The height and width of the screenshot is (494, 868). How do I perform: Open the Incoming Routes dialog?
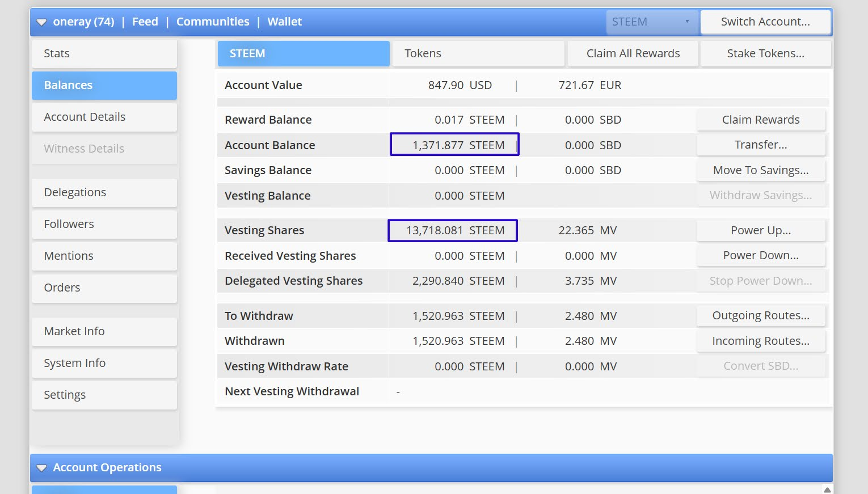pyautogui.click(x=761, y=341)
